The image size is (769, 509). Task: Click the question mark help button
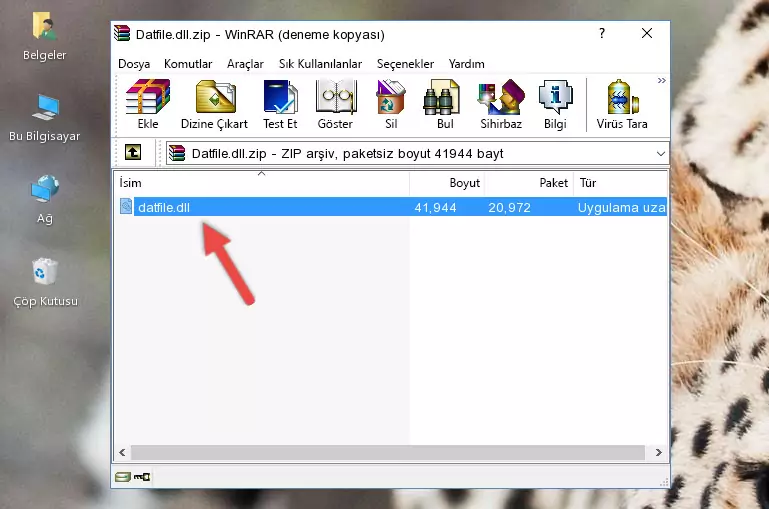point(602,33)
